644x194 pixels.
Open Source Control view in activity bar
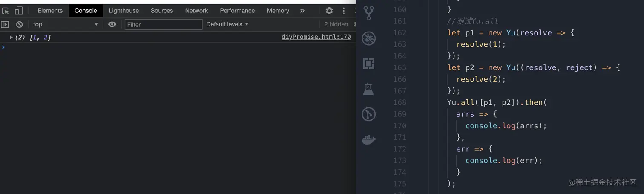[x=368, y=13]
